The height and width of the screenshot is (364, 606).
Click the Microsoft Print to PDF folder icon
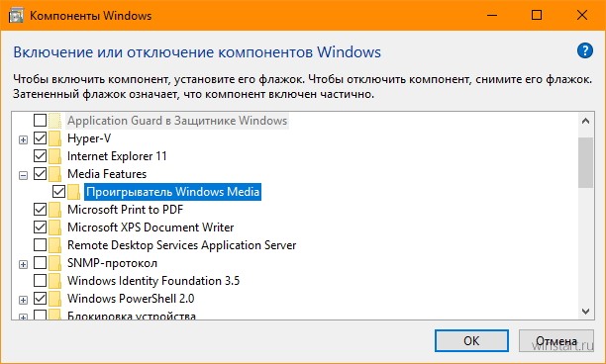55,210
